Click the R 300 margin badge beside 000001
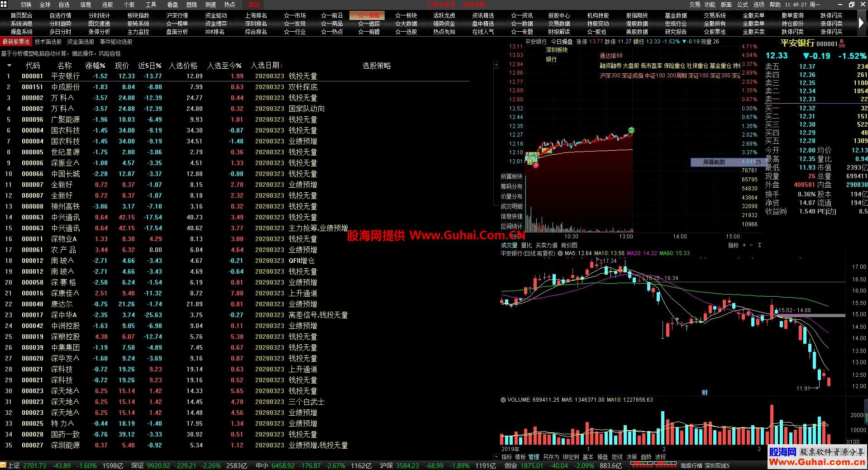This screenshot has width=868, height=470. (x=842, y=44)
